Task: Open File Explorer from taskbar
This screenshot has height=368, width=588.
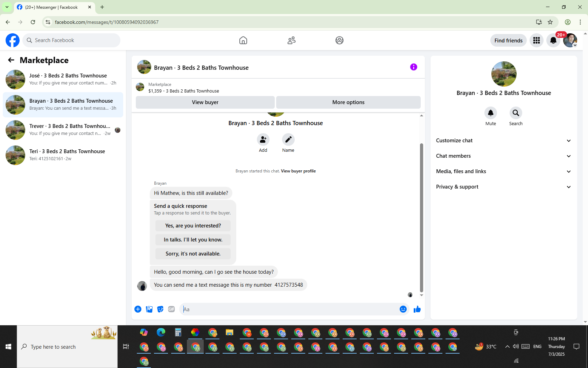Action: [229, 332]
